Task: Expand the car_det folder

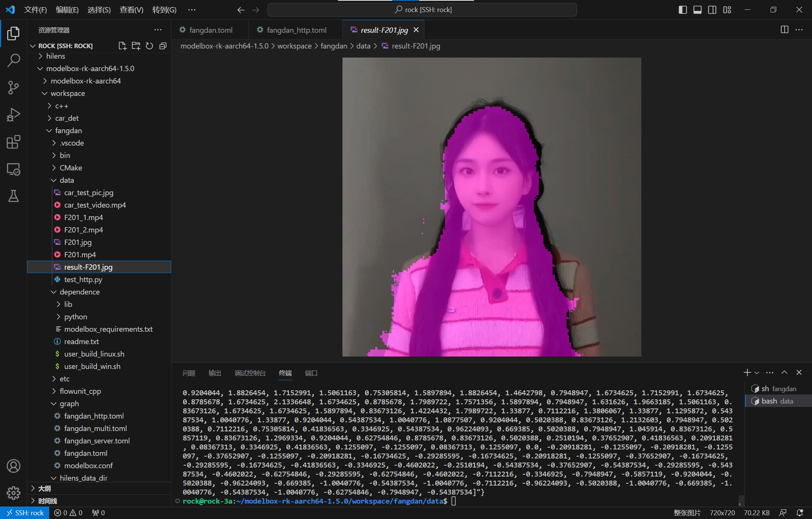Action: click(x=67, y=118)
